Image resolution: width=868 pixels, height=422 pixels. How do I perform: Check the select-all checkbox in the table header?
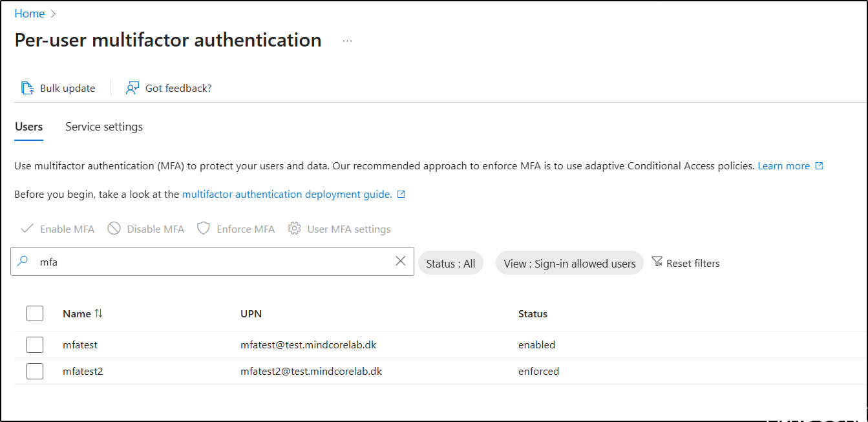(x=35, y=313)
